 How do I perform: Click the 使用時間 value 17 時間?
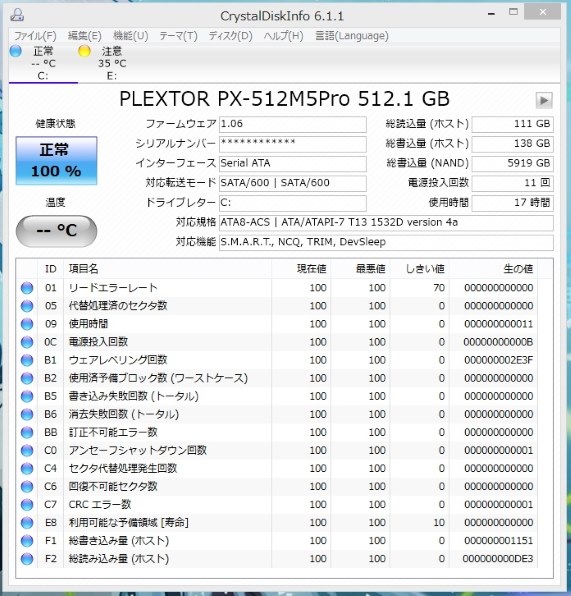(512, 203)
